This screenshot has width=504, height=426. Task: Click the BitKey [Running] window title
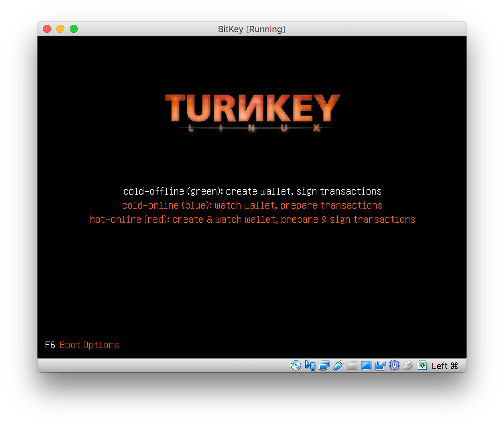(252, 29)
